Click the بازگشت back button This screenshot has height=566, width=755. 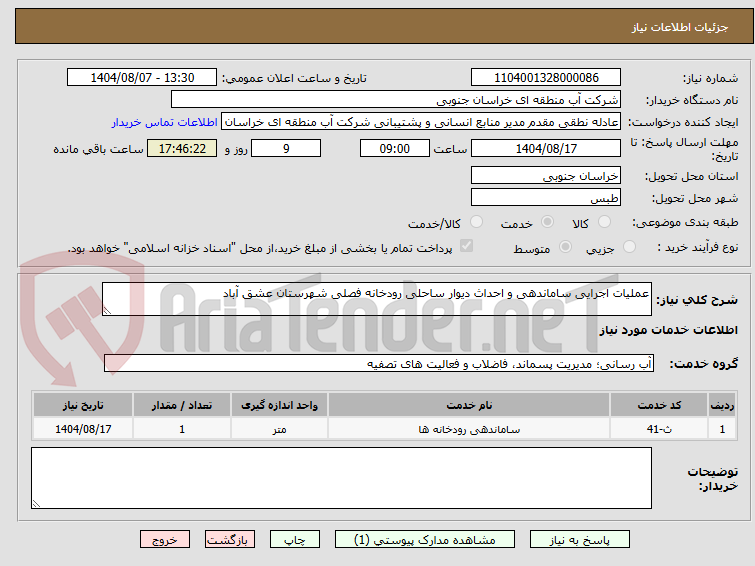tap(230, 540)
